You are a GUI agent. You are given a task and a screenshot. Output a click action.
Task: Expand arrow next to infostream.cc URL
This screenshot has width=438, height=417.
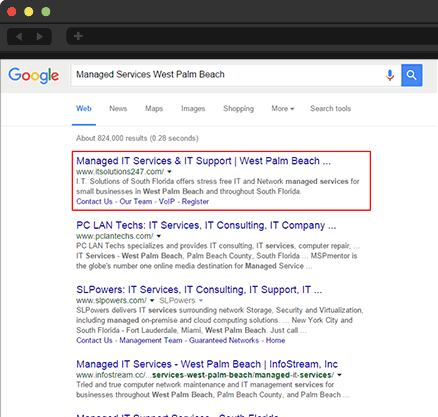[x=339, y=375]
